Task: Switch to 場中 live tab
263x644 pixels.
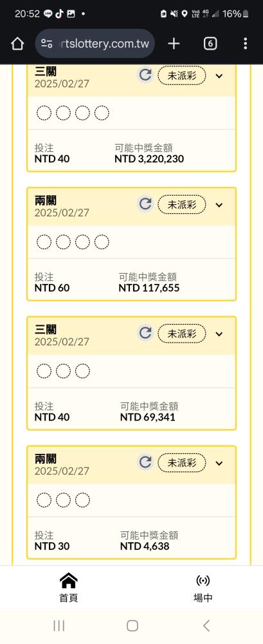Action: pyautogui.click(x=203, y=587)
